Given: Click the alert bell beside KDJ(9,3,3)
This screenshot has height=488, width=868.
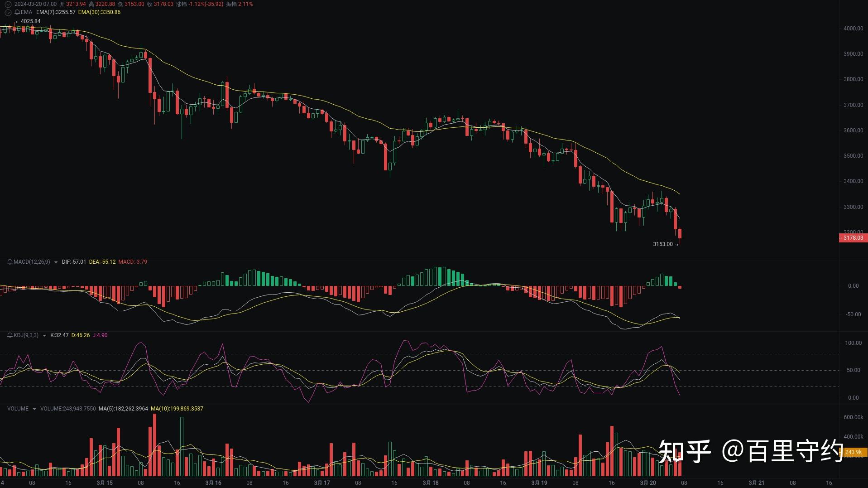Looking at the screenshot, I should click(x=10, y=335).
